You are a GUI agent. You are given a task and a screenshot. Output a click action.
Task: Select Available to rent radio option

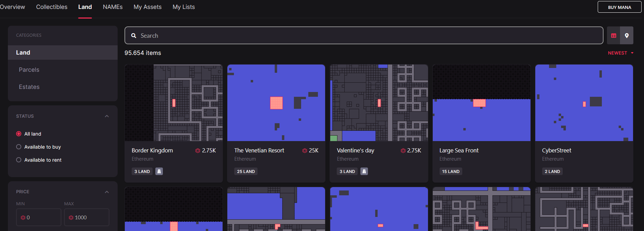pyautogui.click(x=19, y=160)
